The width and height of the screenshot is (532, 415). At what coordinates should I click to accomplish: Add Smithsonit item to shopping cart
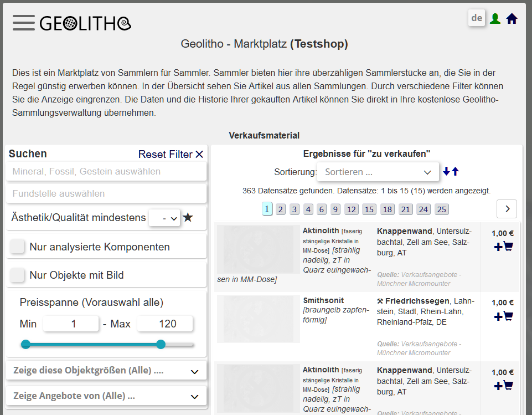pos(503,316)
